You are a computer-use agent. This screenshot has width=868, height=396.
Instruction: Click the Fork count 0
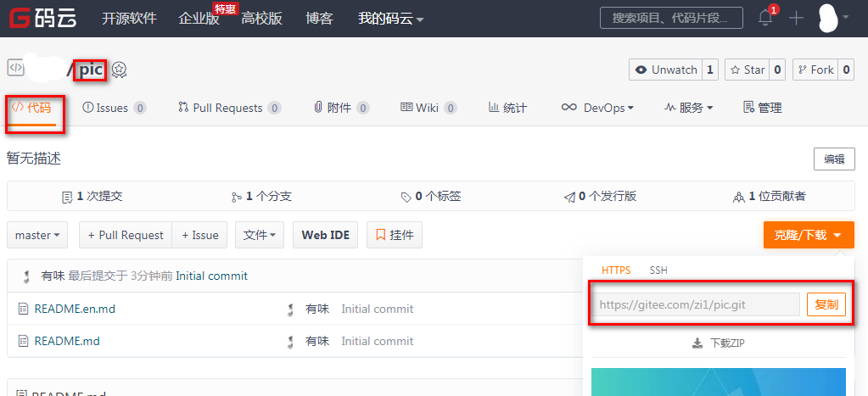[847, 70]
